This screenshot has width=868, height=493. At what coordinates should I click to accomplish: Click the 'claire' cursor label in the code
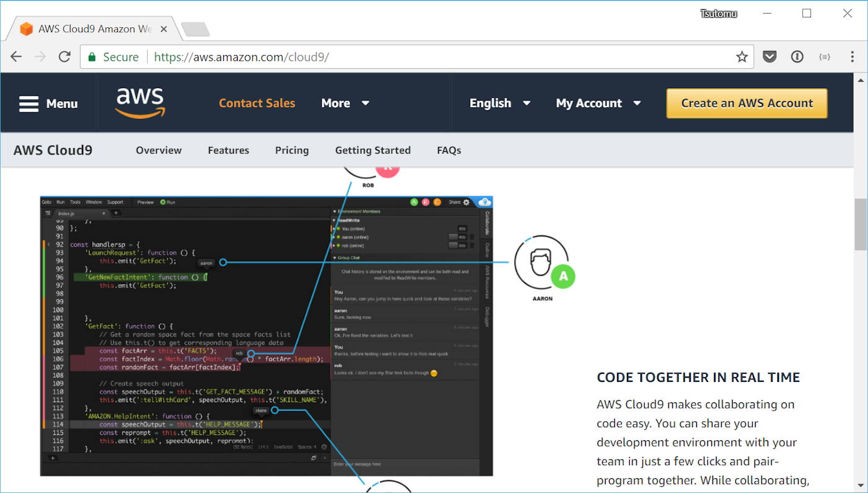click(x=260, y=411)
